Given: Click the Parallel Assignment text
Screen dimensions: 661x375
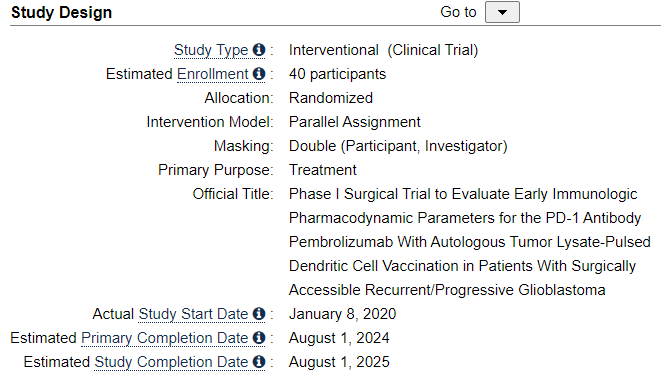Looking at the screenshot, I should [x=355, y=122].
